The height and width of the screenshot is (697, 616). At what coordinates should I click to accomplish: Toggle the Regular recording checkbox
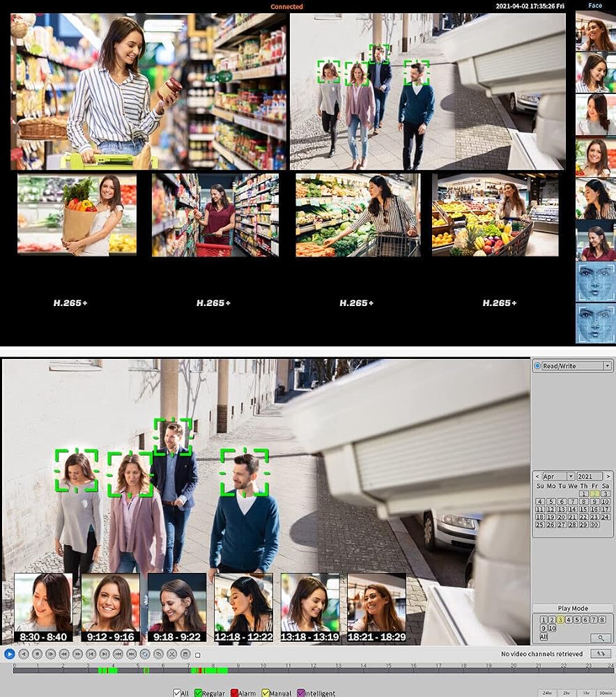click(198, 693)
